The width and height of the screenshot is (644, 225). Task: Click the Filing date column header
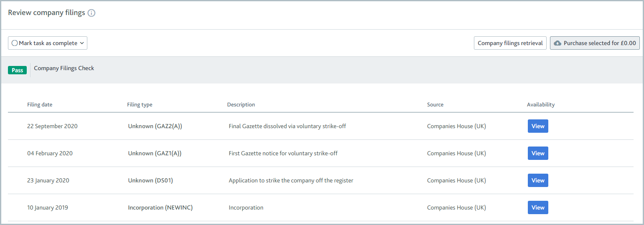pos(40,105)
